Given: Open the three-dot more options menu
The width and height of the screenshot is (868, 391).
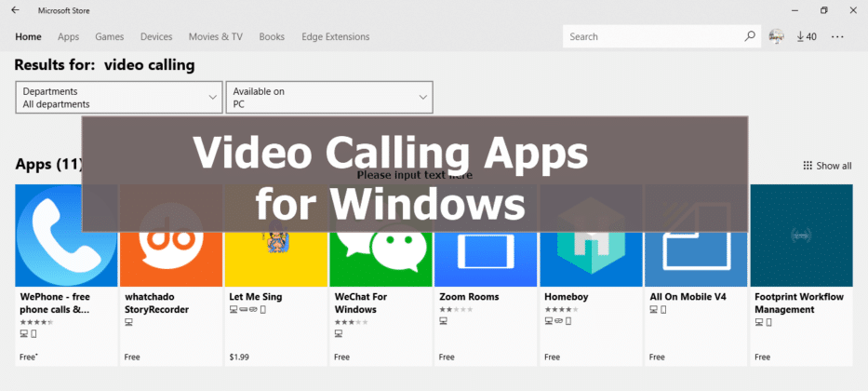Looking at the screenshot, I should 837,36.
